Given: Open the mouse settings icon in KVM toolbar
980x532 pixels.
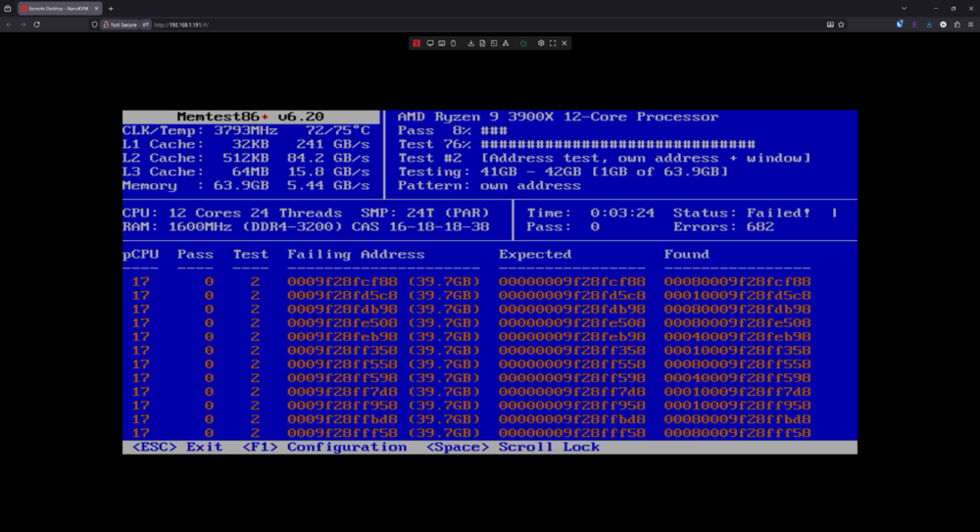Looking at the screenshot, I should [x=453, y=43].
